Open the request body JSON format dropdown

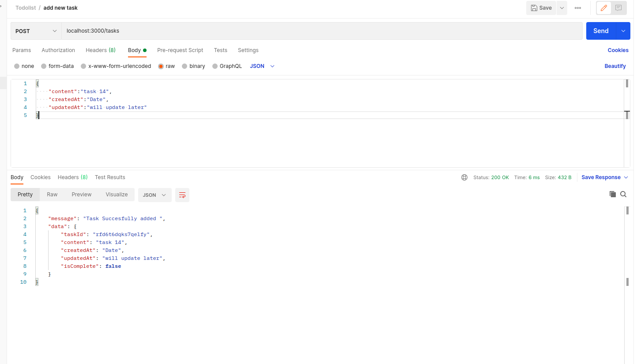pyautogui.click(x=262, y=66)
